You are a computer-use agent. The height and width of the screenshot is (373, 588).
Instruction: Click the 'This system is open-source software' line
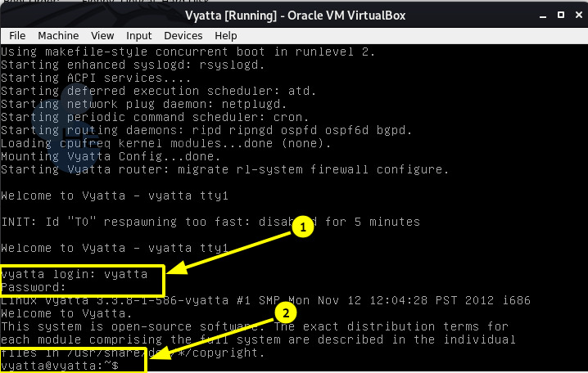tap(255, 326)
